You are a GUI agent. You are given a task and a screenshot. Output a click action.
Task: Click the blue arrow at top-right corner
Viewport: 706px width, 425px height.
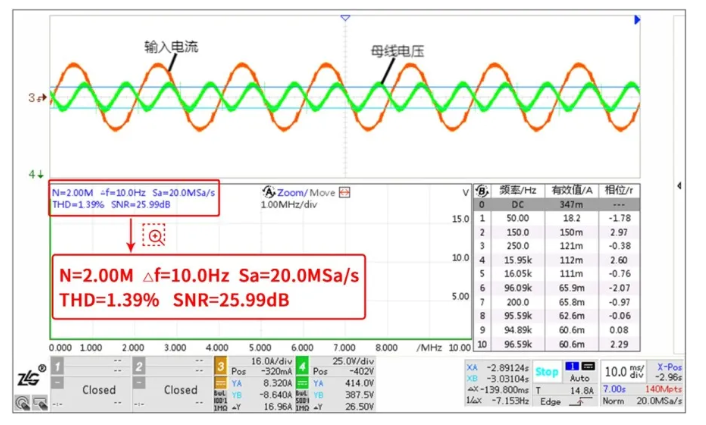(x=637, y=19)
